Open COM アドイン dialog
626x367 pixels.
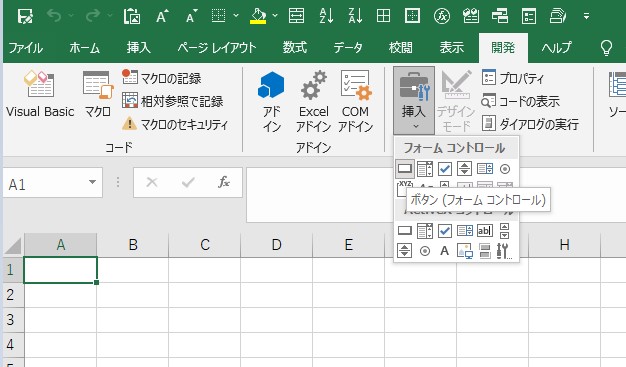[x=355, y=101]
